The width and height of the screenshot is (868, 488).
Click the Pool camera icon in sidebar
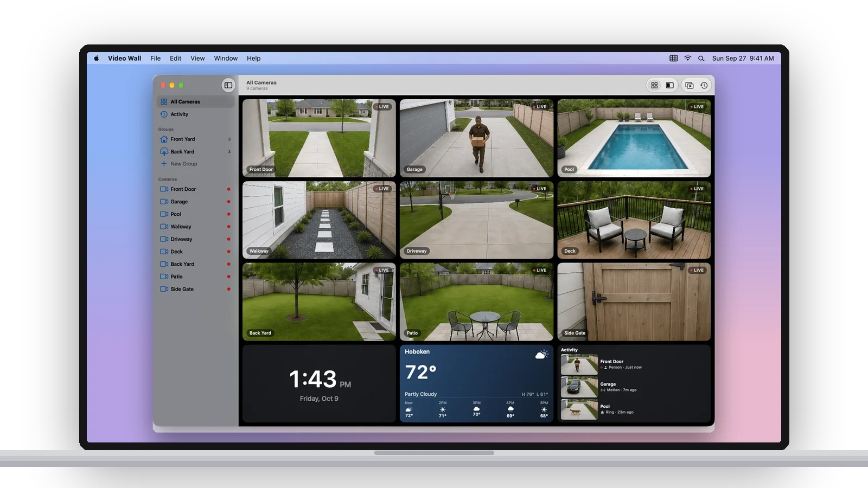coord(164,214)
